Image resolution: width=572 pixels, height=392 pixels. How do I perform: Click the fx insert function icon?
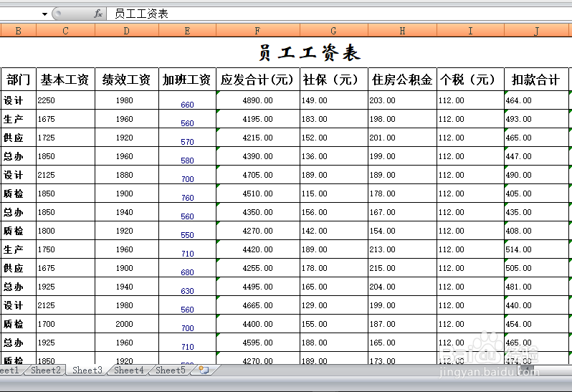pos(98,14)
